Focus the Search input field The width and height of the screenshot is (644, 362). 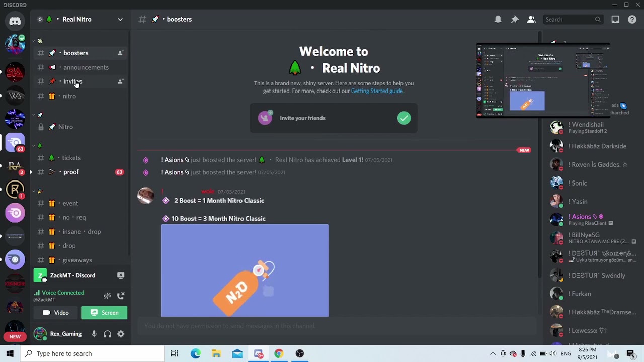[x=573, y=19]
